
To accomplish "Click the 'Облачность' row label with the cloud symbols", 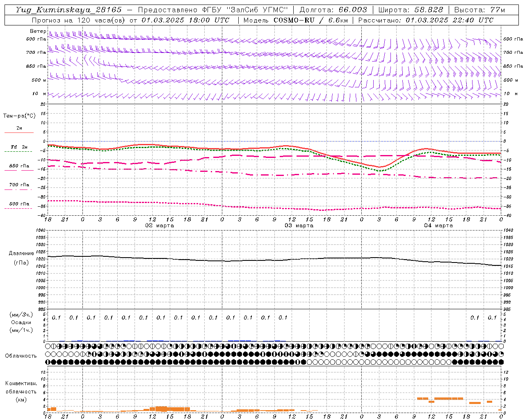I will pyautogui.click(x=21, y=356).
